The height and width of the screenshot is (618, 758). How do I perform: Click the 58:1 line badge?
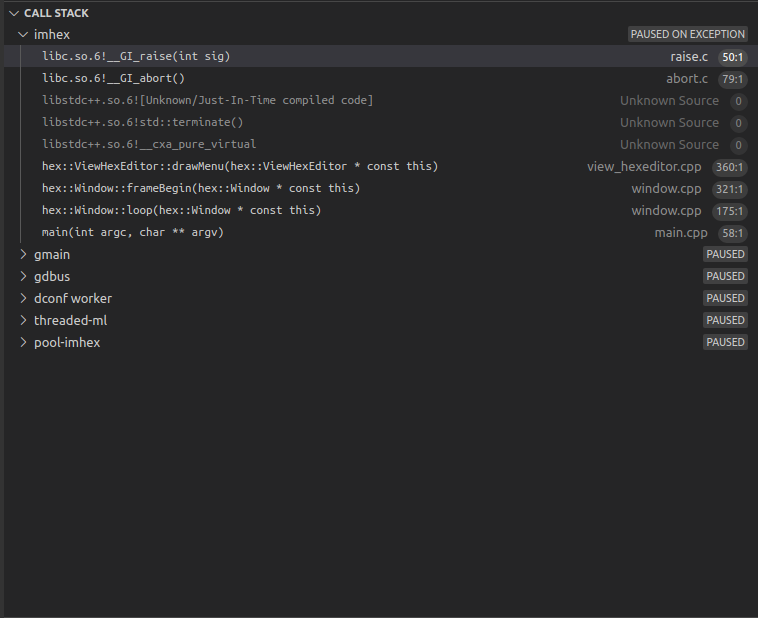point(732,233)
